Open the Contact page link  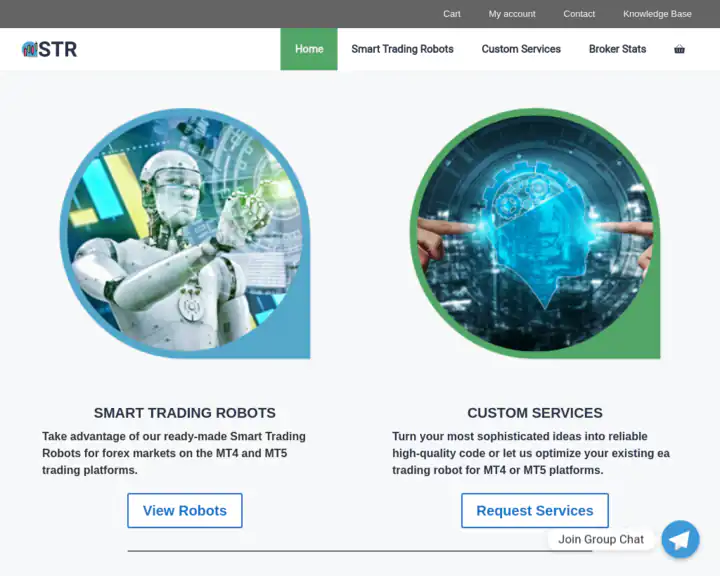pos(579,14)
